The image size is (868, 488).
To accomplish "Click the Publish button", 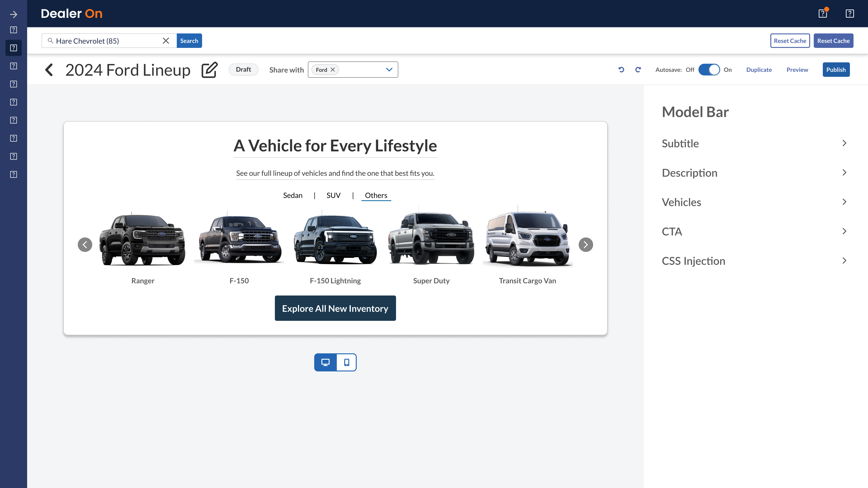I will pos(836,70).
